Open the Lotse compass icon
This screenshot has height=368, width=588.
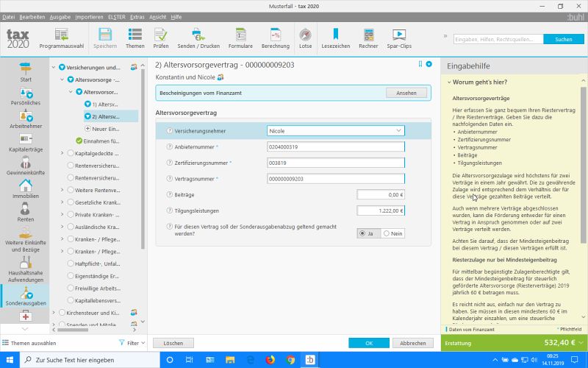click(305, 35)
